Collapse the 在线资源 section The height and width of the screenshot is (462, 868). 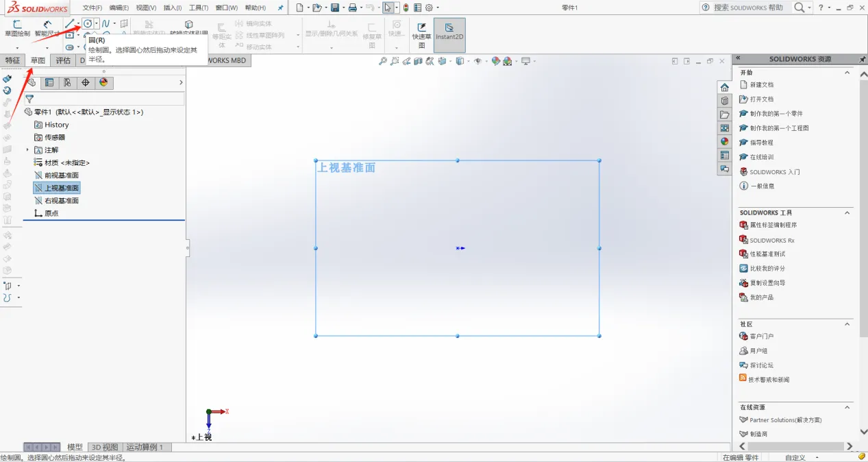847,407
